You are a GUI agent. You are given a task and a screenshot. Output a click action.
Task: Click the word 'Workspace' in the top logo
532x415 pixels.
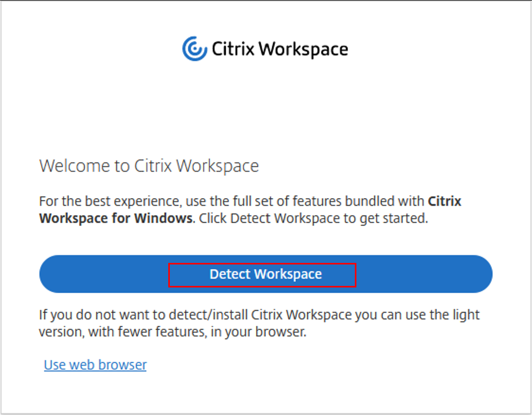tap(303, 49)
